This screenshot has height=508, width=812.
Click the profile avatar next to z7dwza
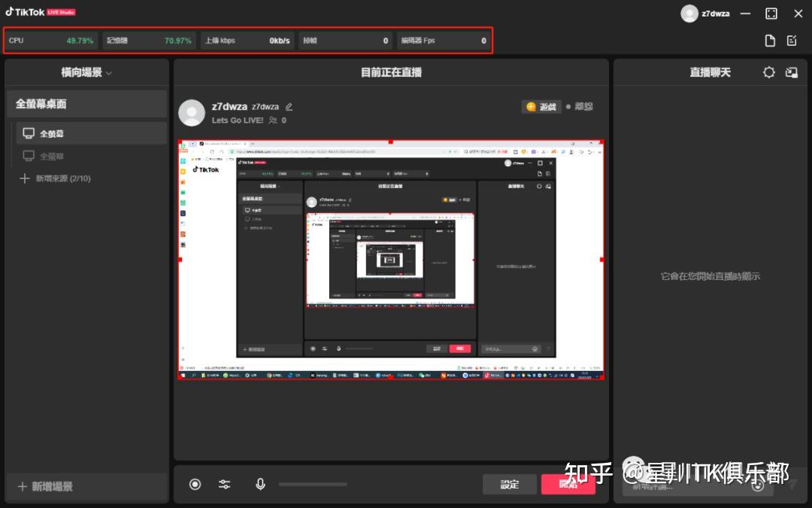[192, 113]
